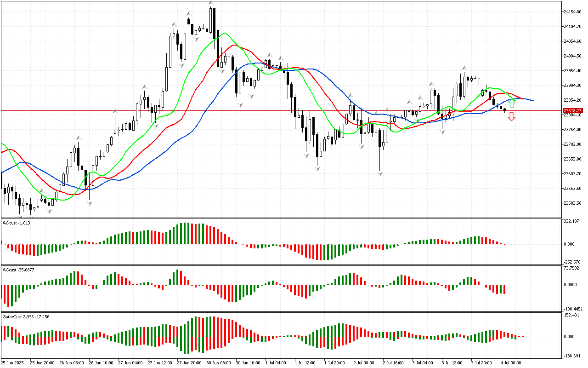588x368 pixels.
Task: Click the red down arrow signal
Action: click(511, 118)
